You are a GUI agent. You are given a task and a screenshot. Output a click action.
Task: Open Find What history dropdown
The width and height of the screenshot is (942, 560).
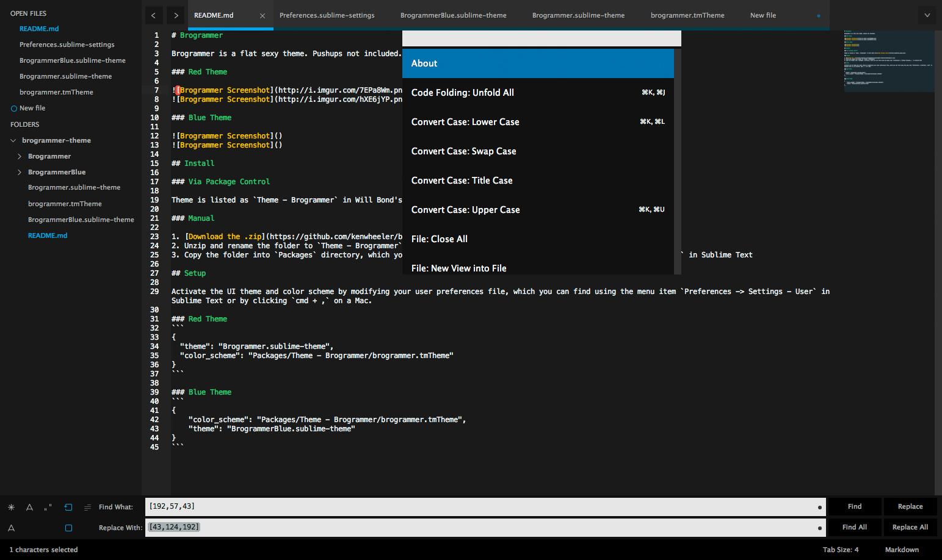(819, 507)
